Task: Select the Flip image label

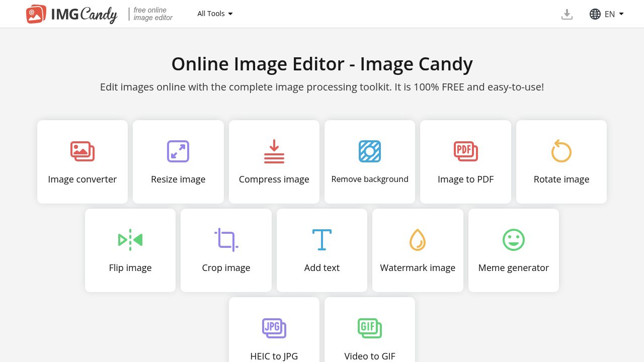Action: click(x=130, y=268)
